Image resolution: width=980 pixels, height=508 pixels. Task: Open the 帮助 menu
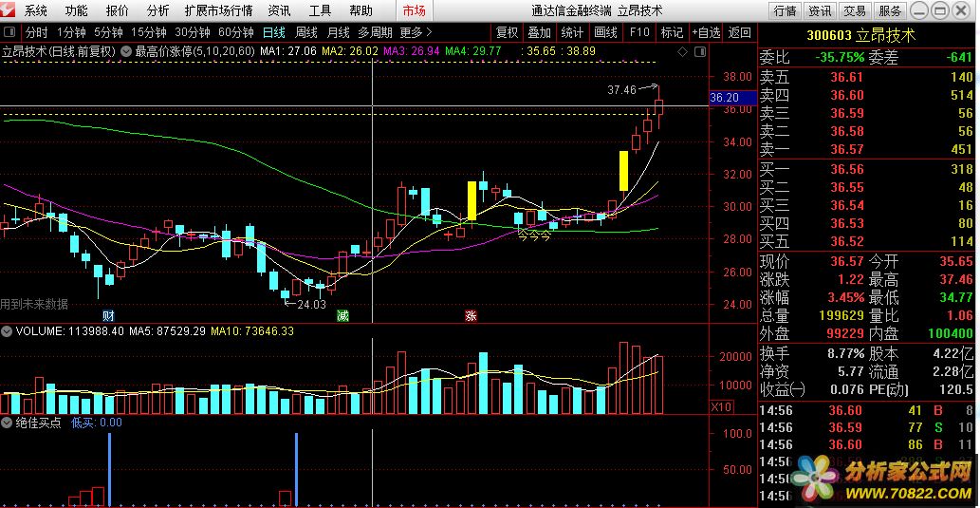(x=361, y=10)
